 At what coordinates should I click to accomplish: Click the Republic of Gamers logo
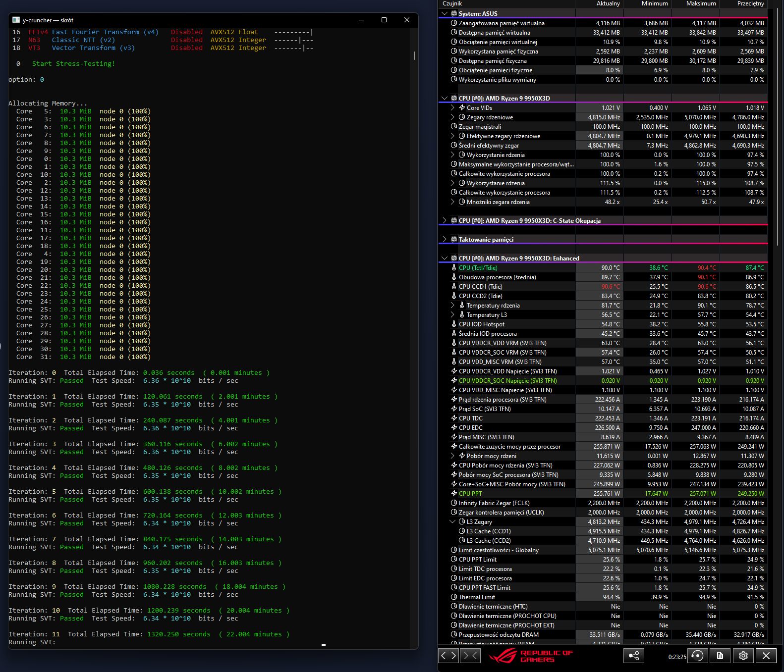pyautogui.click(x=530, y=656)
